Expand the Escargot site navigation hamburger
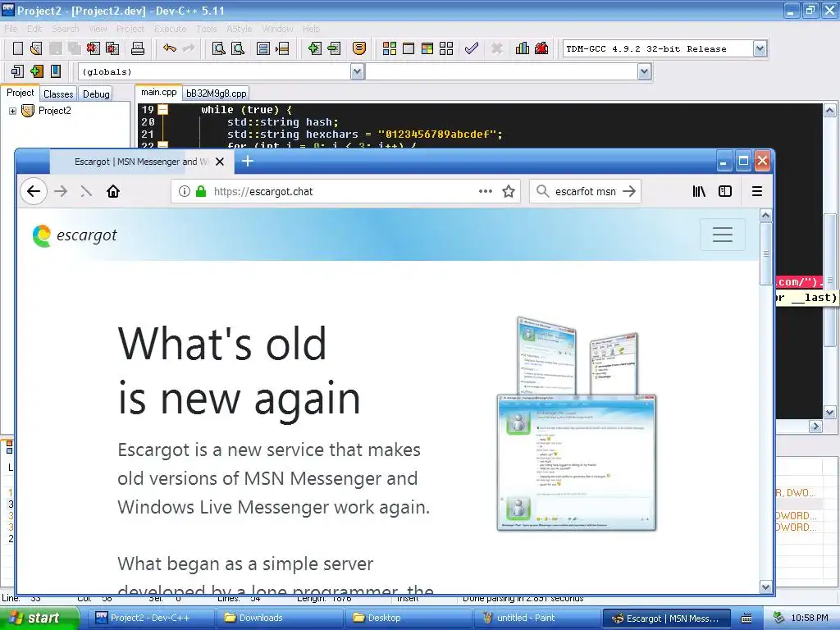This screenshot has height=630, width=840. pos(722,234)
